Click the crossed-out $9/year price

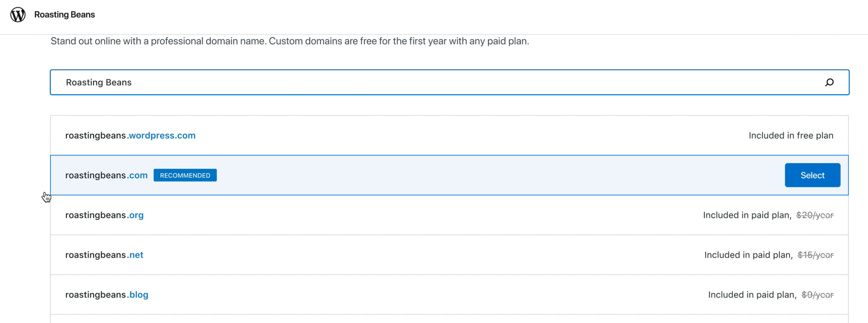(x=817, y=294)
